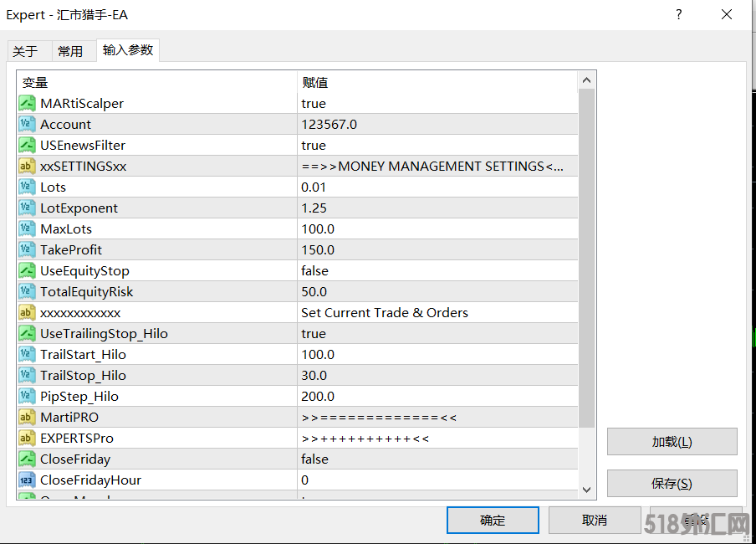Select the CloseFriday false value

pyautogui.click(x=315, y=459)
